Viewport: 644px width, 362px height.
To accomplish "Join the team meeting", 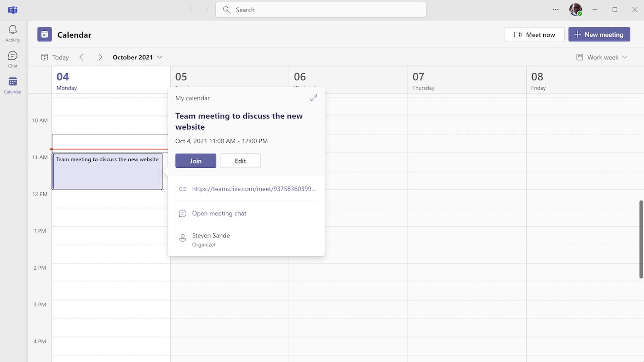I will click(x=195, y=161).
